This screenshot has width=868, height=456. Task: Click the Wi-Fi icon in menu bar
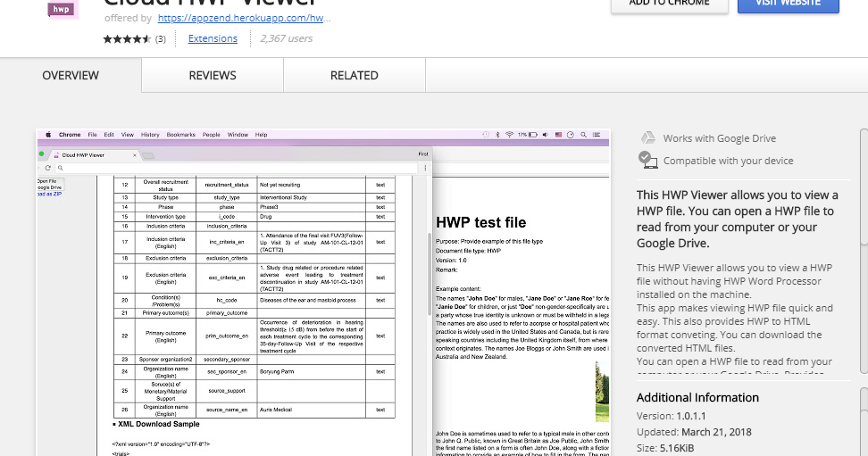[509, 135]
